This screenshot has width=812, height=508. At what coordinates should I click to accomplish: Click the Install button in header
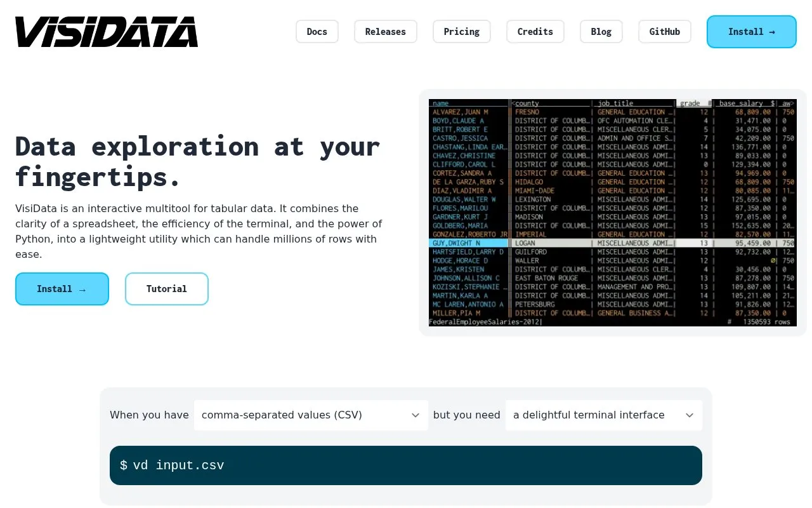click(x=752, y=32)
